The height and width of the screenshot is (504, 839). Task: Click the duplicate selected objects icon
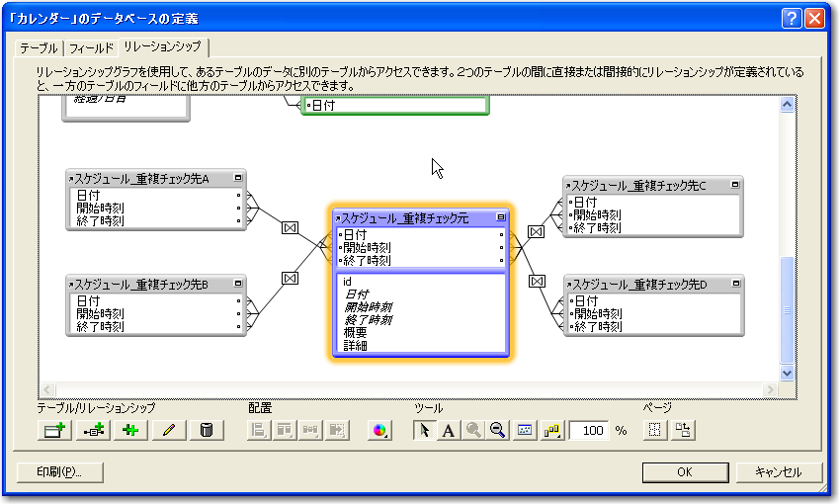pyautogui.click(x=129, y=430)
